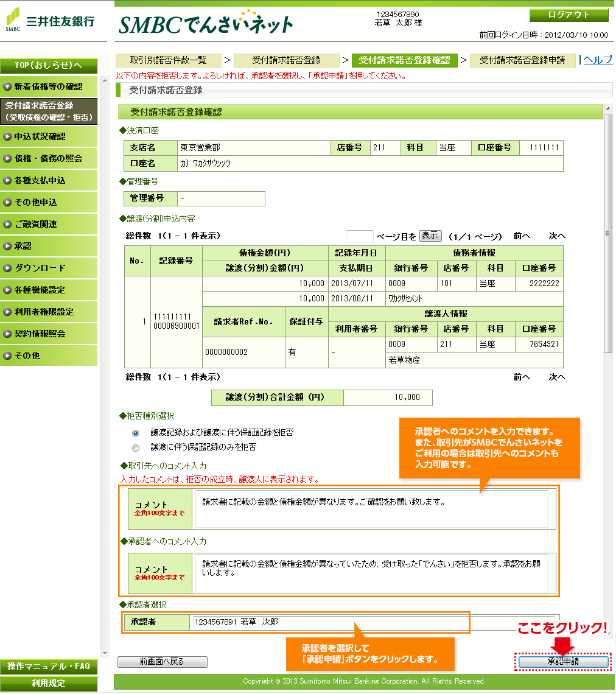616x694 pixels.
Task: Click 受付請求諾否登録確認 breadcrumb step
Action: (404, 60)
